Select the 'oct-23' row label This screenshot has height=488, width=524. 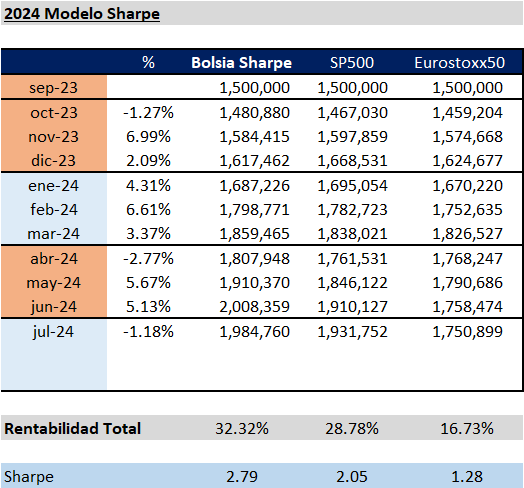tap(54, 113)
